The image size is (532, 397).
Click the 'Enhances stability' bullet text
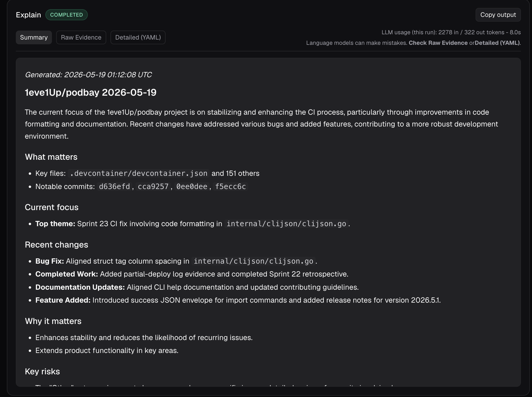click(144, 337)
